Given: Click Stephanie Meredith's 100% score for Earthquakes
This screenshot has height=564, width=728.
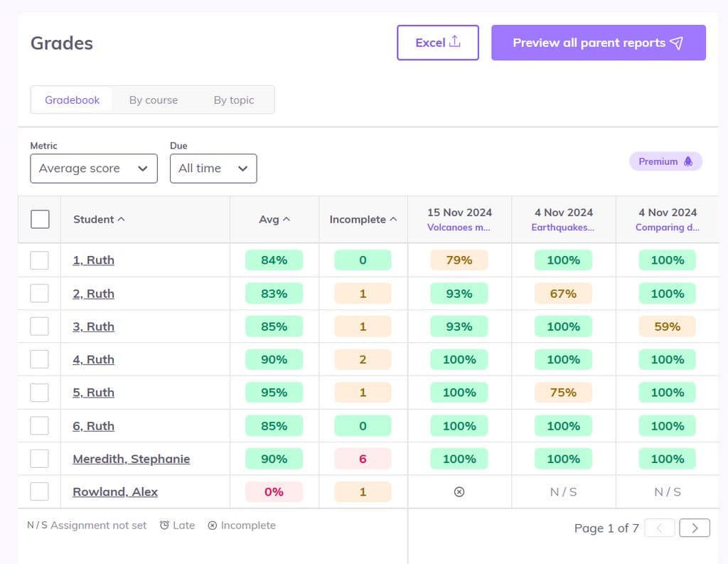Looking at the screenshot, I should pyautogui.click(x=563, y=458).
